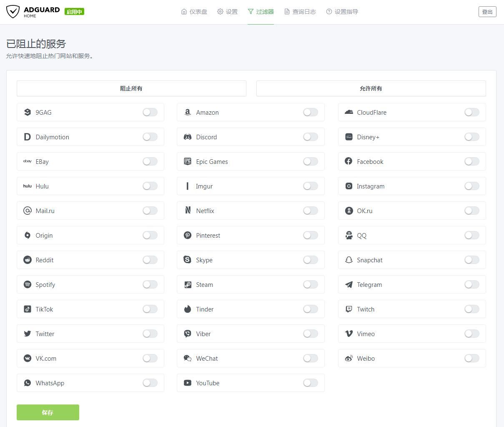The width and height of the screenshot is (504, 427).
Task: Open the 仪表盘 dashboard tab
Action: click(194, 12)
